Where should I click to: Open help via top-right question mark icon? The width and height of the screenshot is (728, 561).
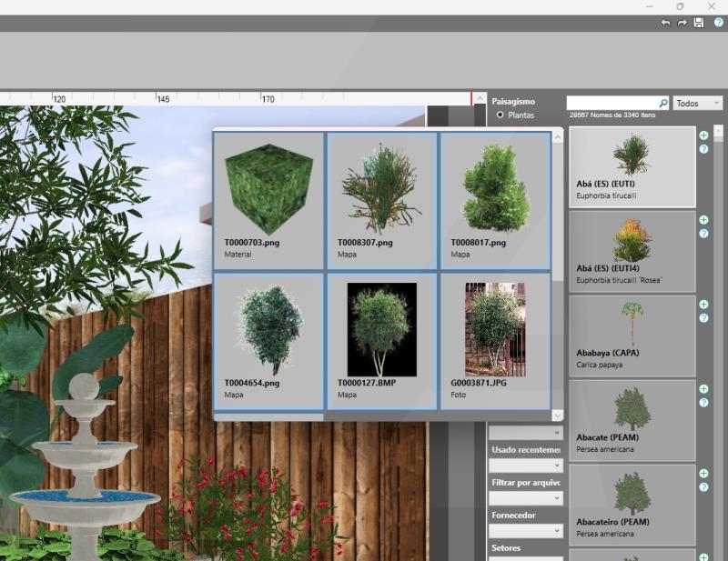[x=718, y=23]
